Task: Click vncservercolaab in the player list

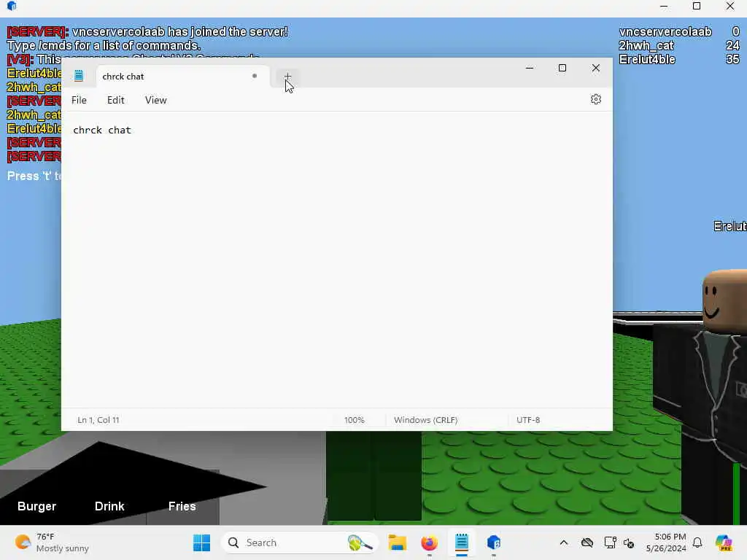Action: tap(665, 31)
